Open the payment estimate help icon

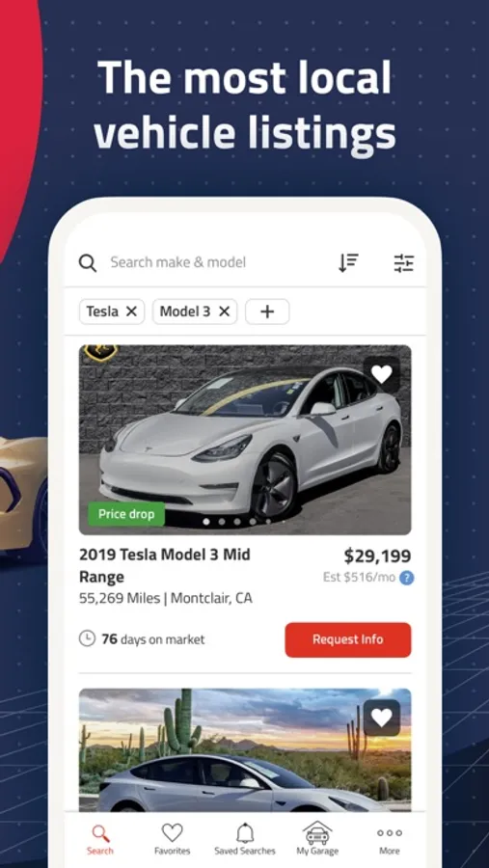407,578
